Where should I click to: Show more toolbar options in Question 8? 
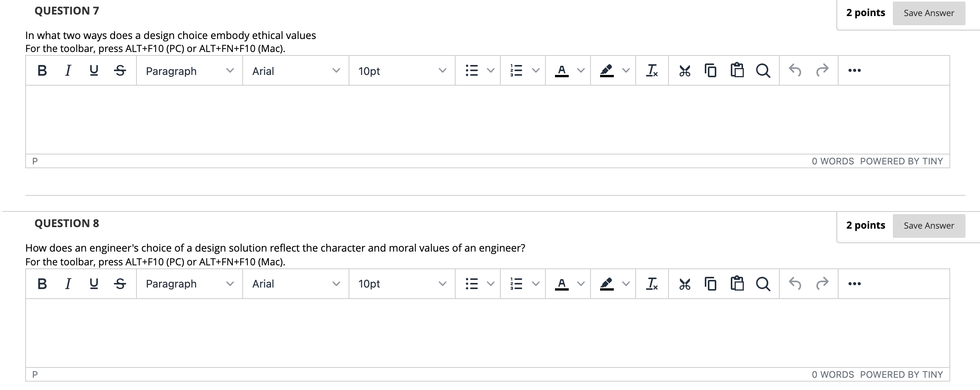pyautogui.click(x=854, y=284)
